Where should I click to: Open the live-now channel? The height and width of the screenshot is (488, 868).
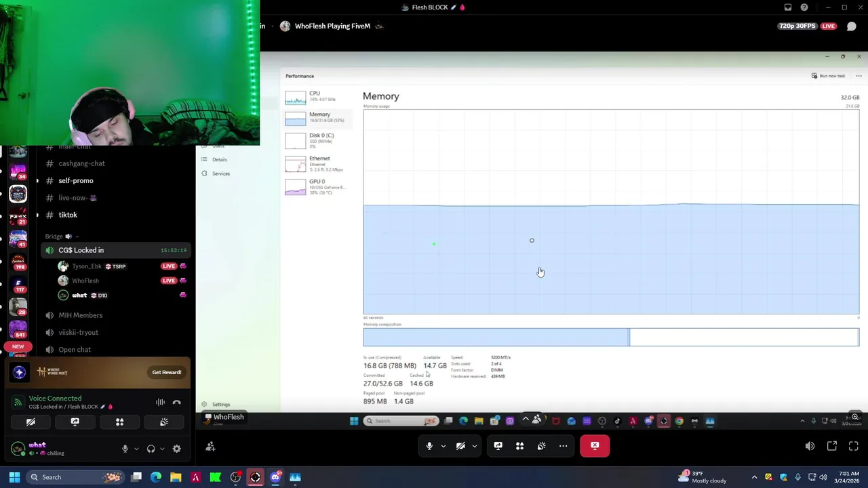pos(77,198)
